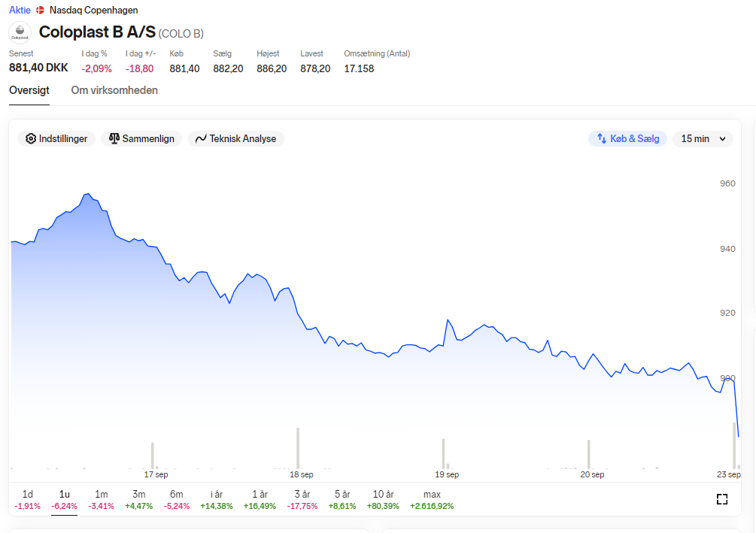Click the Coloplast company logo
Screen dimensions: 756x533
click(x=20, y=33)
